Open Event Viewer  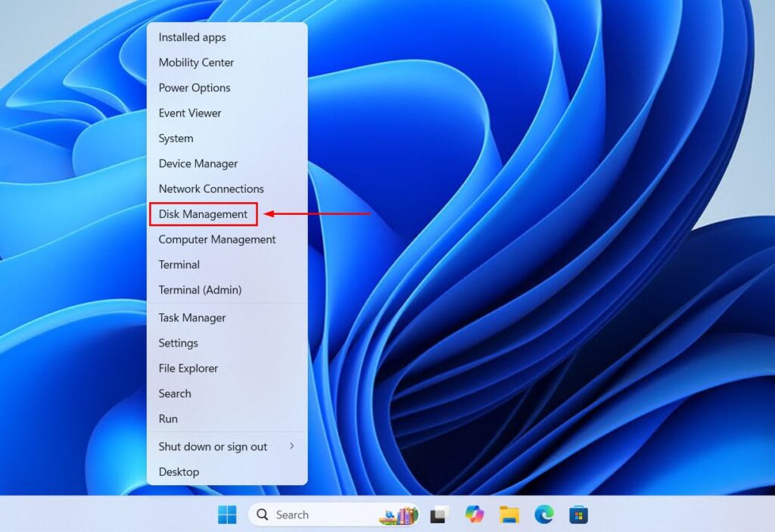pyautogui.click(x=189, y=113)
